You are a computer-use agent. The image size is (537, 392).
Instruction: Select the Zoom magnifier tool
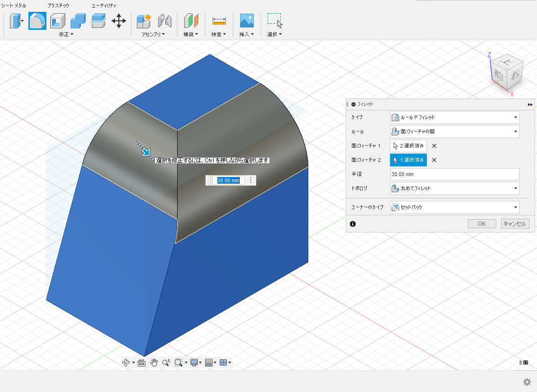click(x=166, y=363)
